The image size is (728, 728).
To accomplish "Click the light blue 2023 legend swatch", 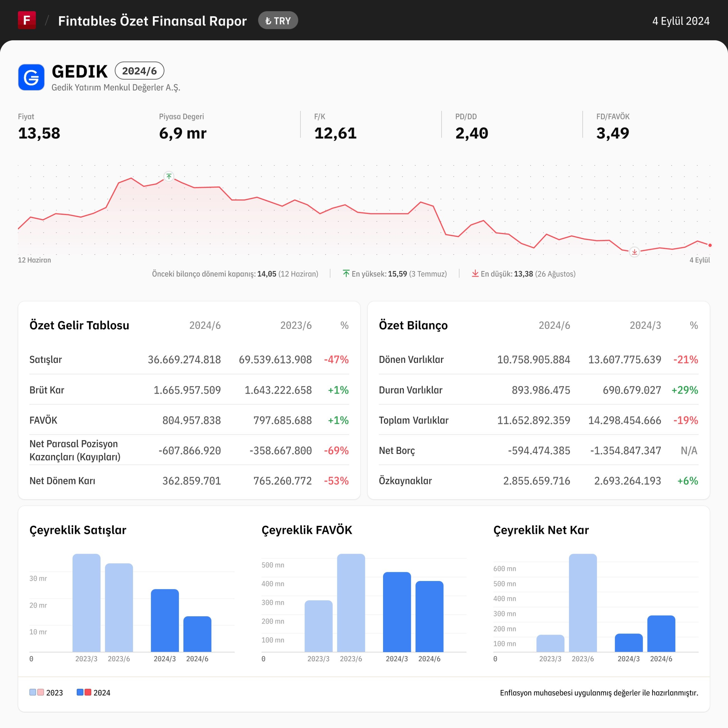I will point(33,692).
